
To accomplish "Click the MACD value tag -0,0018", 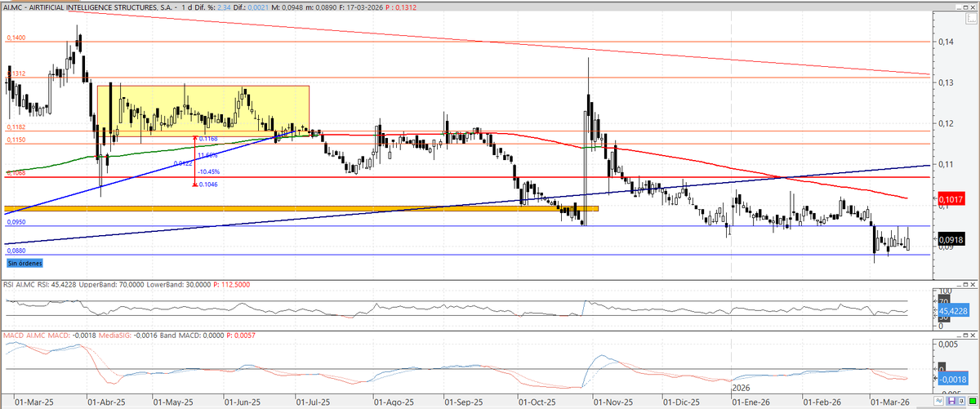I will tap(953, 379).
